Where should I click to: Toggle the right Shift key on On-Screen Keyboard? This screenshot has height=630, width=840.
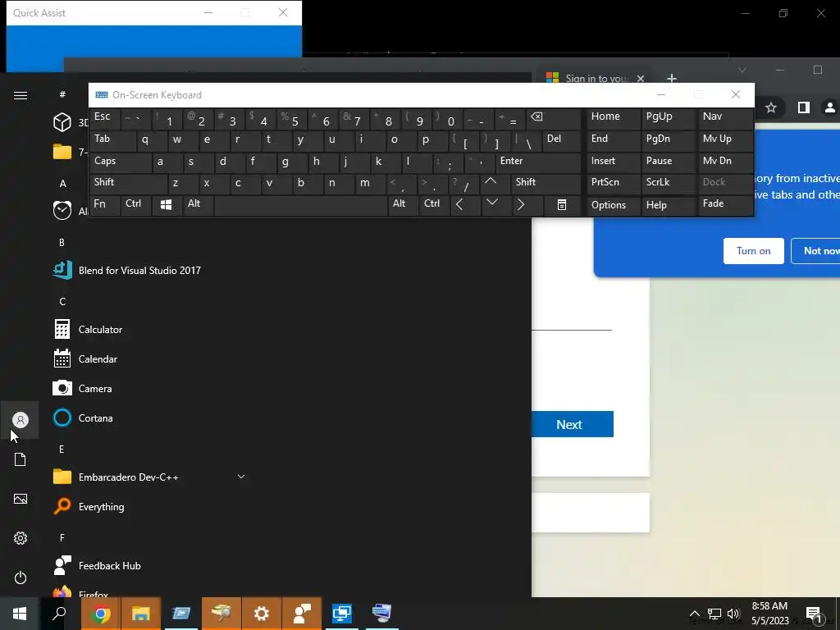tap(546, 183)
